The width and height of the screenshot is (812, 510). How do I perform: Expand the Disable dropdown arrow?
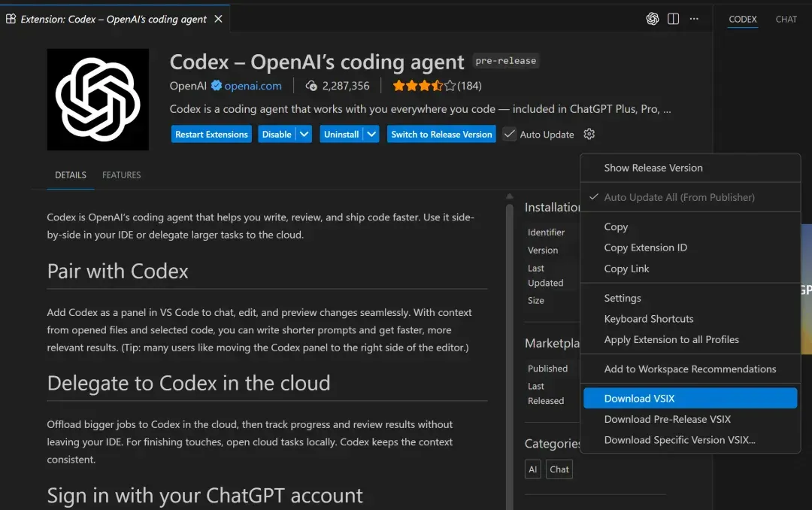coord(304,134)
